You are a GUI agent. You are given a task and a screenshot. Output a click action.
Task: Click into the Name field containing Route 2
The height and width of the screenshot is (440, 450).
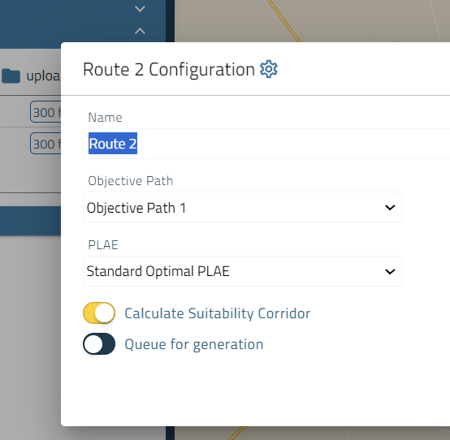(x=267, y=144)
